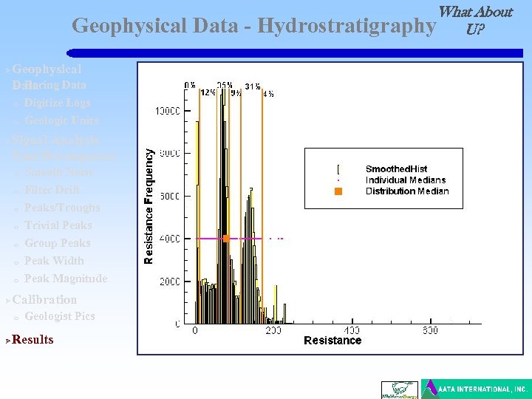Screen dimensions: 532x399
Task: Click the 'Distribution Median' legend entry
Action: click(407, 191)
